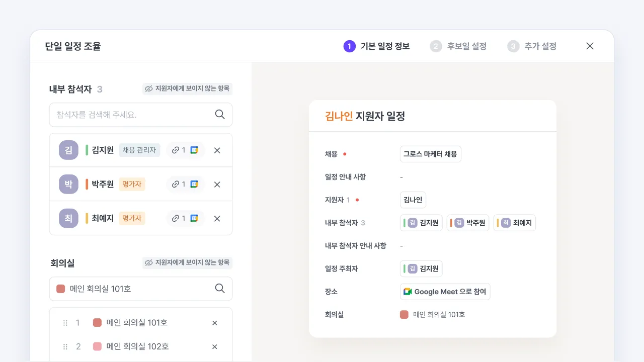The image size is (644, 362).
Task: Click 박주원 chip in preview card
Action: click(468, 223)
